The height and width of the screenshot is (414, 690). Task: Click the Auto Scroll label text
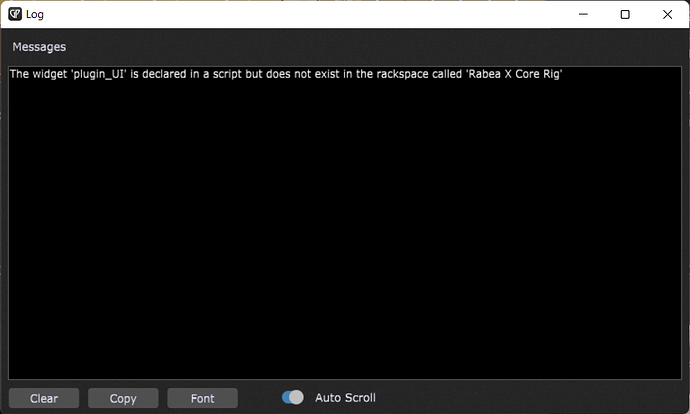pyautogui.click(x=345, y=398)
